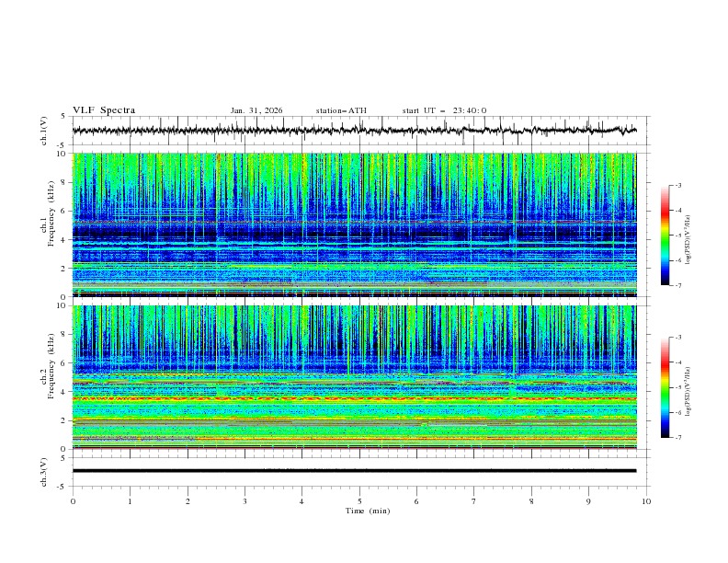Click the "VLF Spectra" title text
The image size is (728, 563).
pyautogui.click(x=104, y=110)
